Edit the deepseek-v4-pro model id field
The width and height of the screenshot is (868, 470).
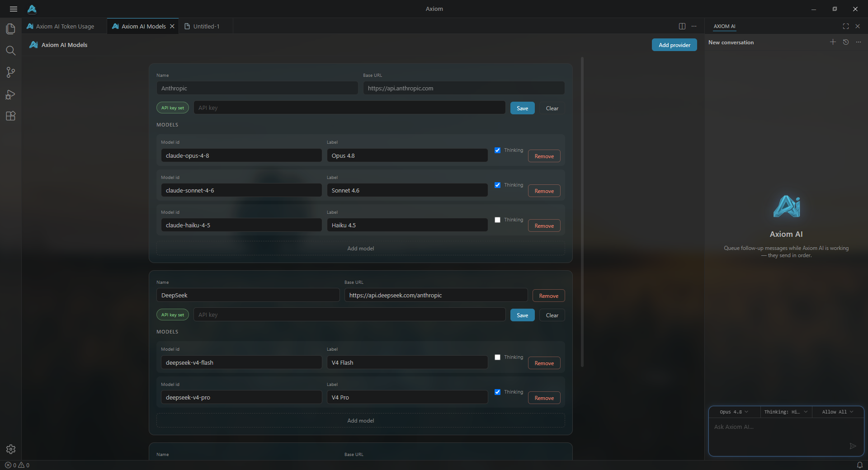[241, 397]
